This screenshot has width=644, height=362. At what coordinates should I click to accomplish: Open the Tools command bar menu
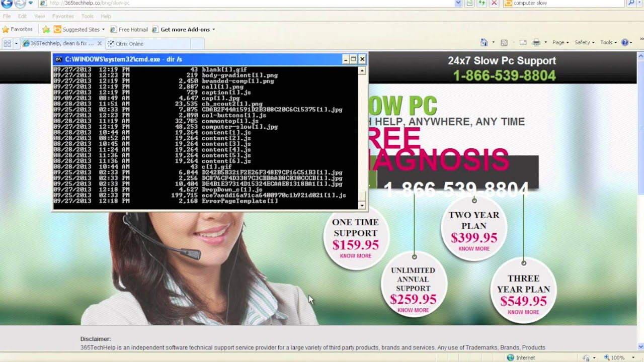pyautogui.click(x=608, y=43)
